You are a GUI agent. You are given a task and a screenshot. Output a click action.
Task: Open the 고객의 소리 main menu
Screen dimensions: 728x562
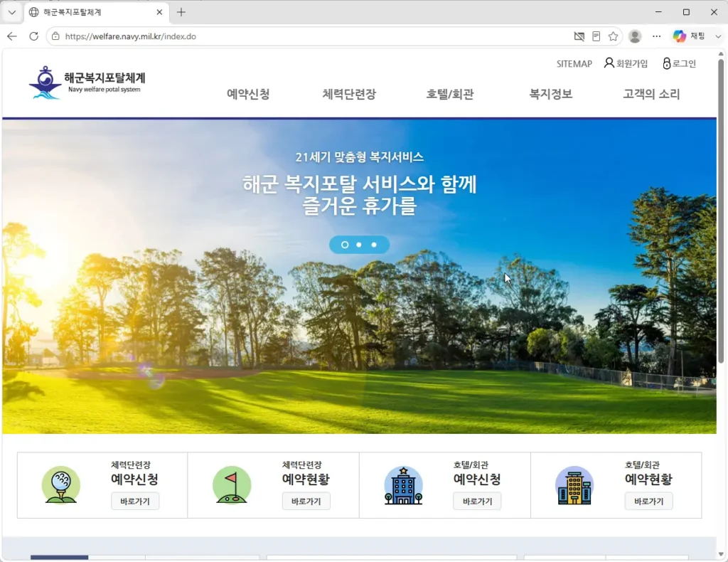(x=651, y=94)
